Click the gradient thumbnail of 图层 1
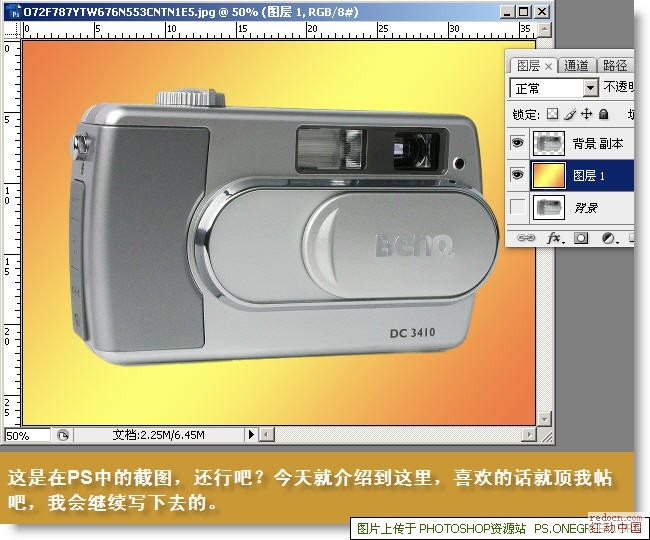Screen dimensions: 650x540 click(548, 175)
